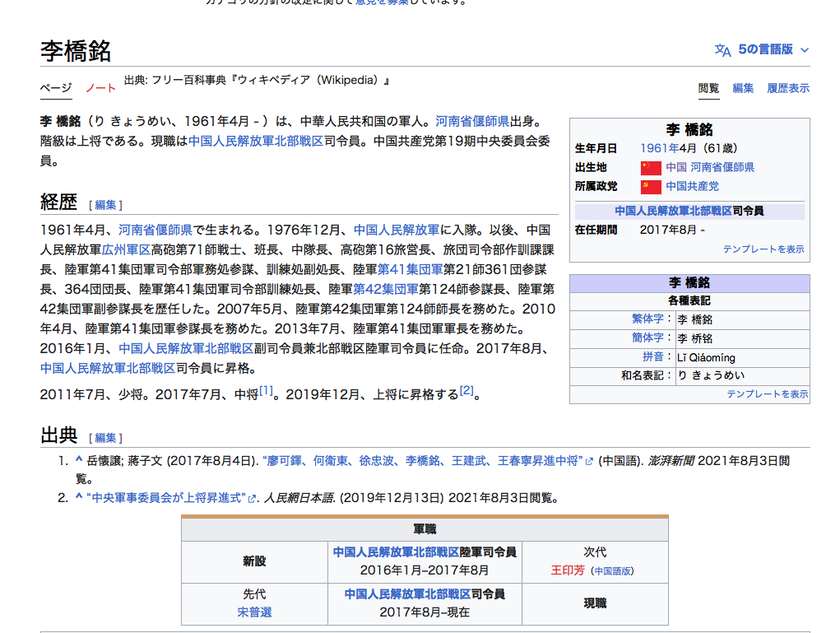Open the 簡体字 link
The height and width of the screenshot is (633, 840).
point(647,337)
